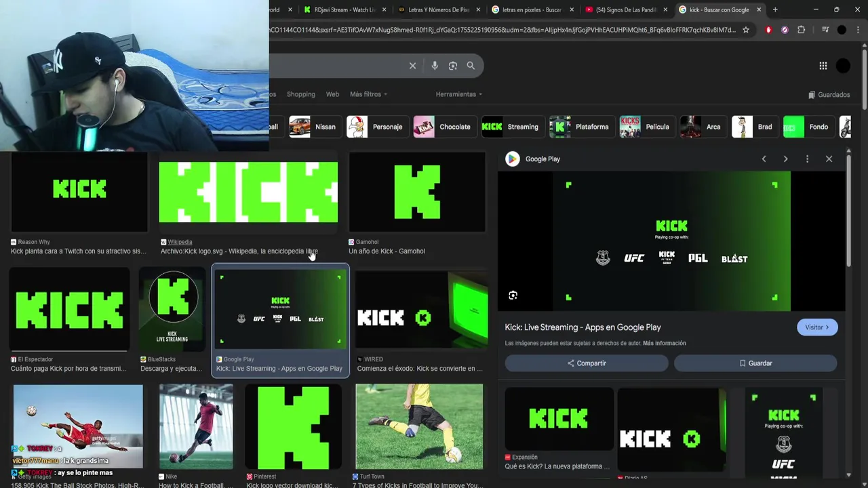Open Gamohol single K logo thumbnail
The image size is (868, 488).
tap(417, 192)
